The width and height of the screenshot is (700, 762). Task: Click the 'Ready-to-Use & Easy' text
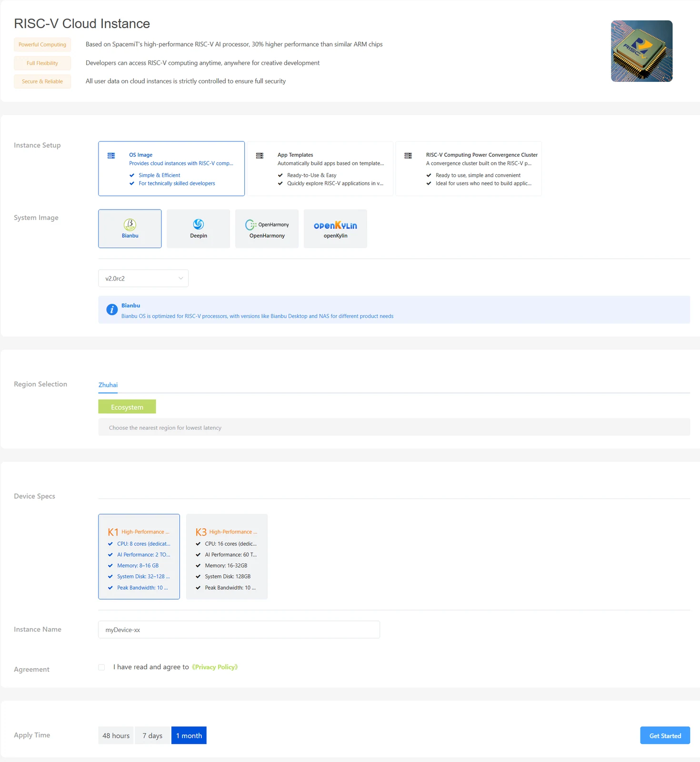[x=312, y=175]
